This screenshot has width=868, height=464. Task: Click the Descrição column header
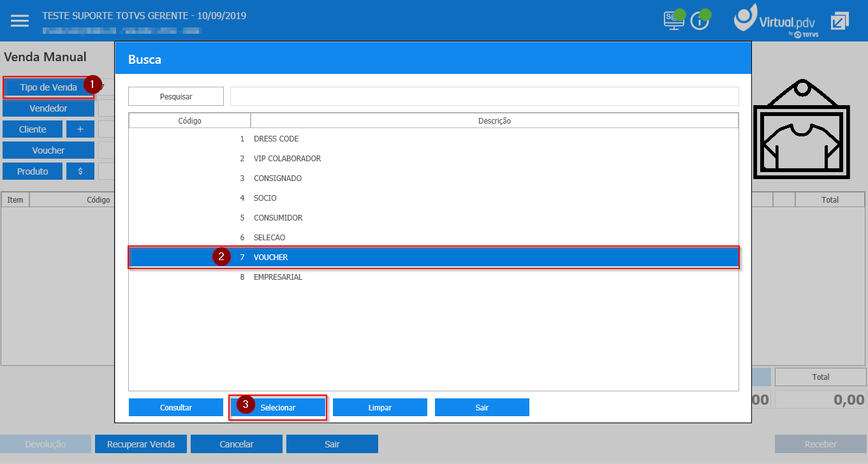(494, 120)
